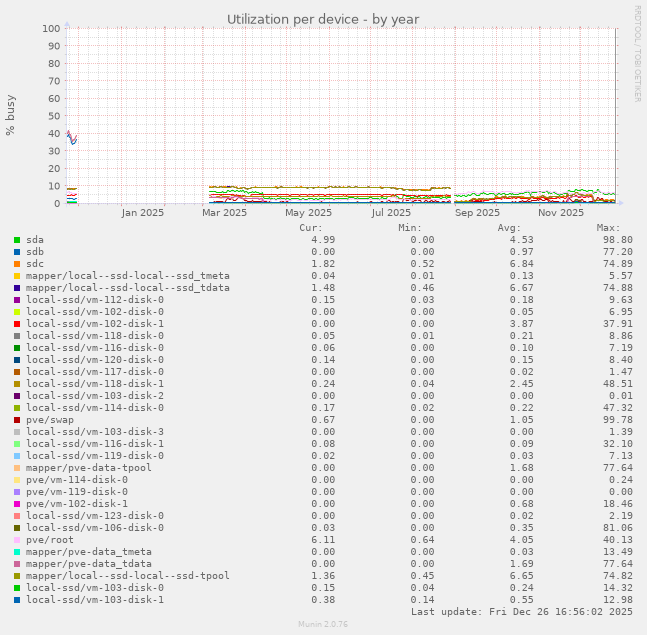Click the 'Max:' column header
Viewport: 647px width, 635px height.
click(x=608, y=228)
